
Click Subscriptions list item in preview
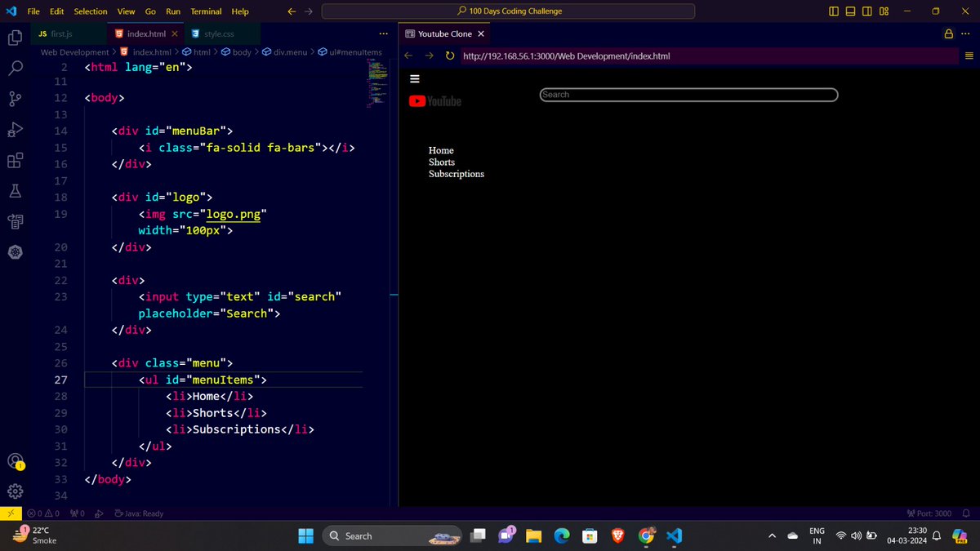[457, 174]
